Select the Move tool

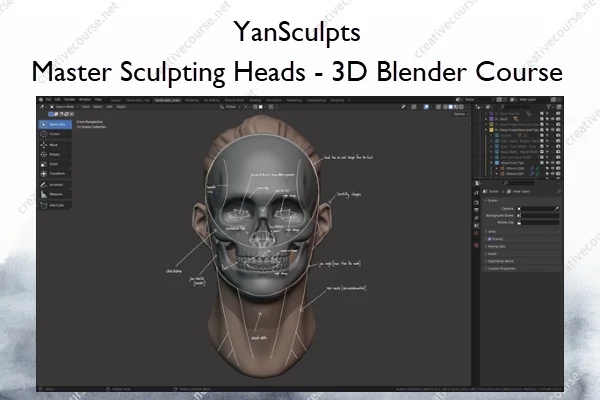tap(55, 145)
